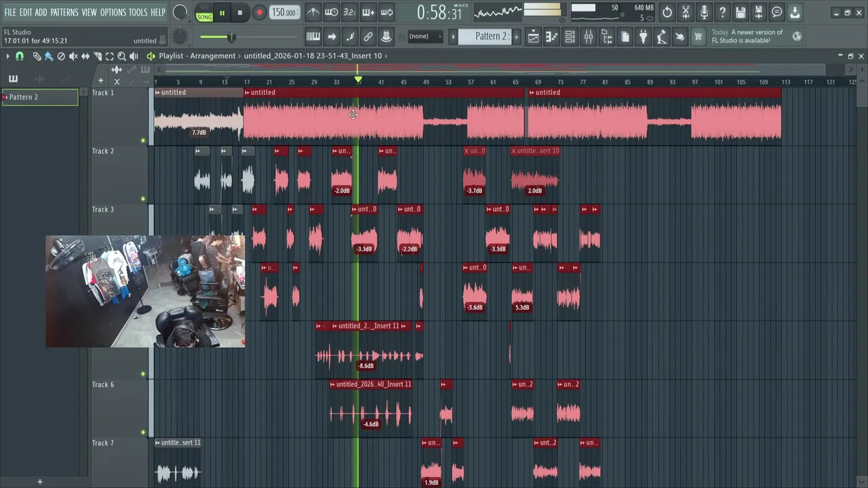This screenshot has height=488, width=868.
Task: Toggle note grouping link icon
Action: coord(368,37)
